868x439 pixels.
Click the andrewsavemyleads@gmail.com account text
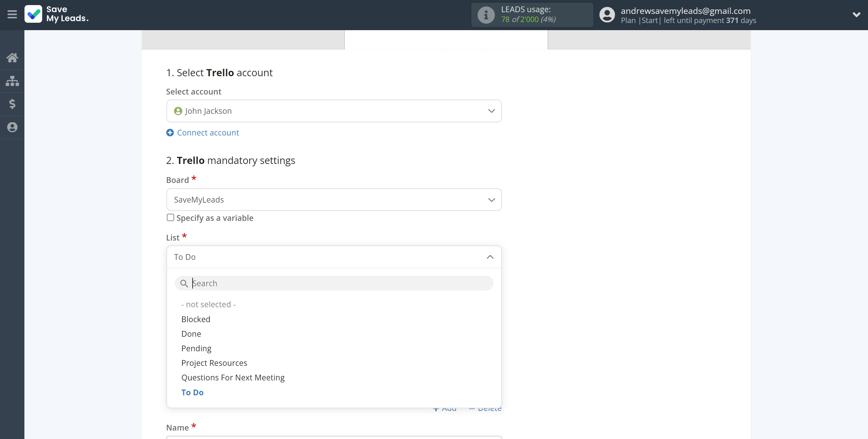pos(686,11)
